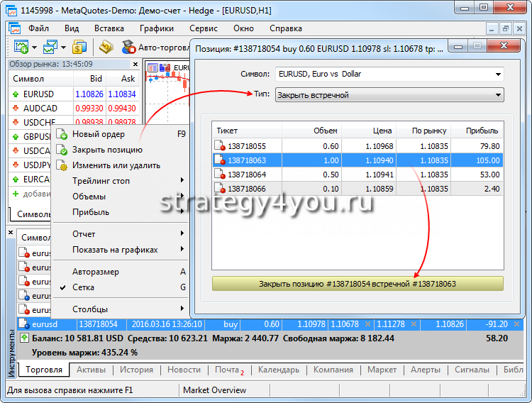Close the Обзор рынка panel
Image resolution: width=532 pixels, height=403 pixels.
click(136, 63)
